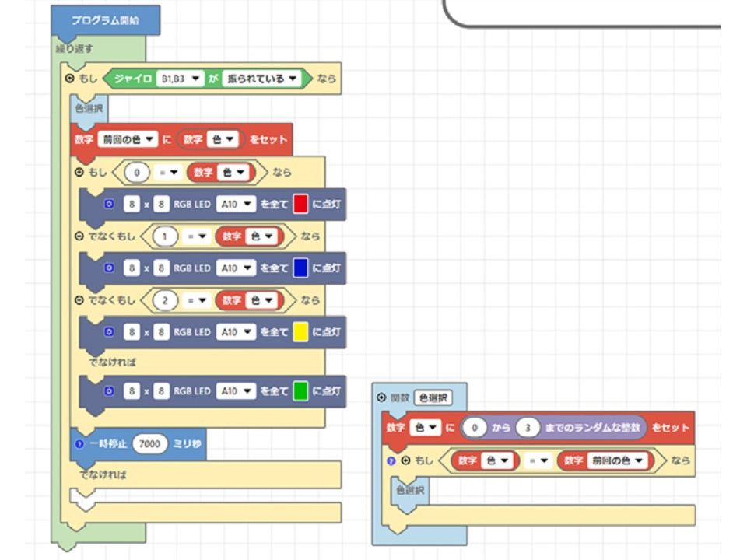Click the minus icon on the 2 = 色 でなくもし row

79,300
